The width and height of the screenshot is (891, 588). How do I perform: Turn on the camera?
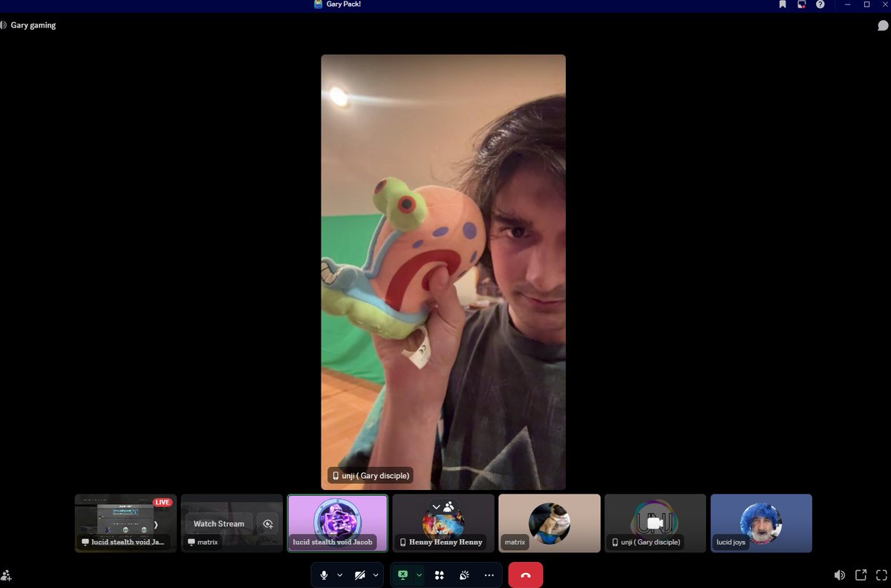pos(360,575)
